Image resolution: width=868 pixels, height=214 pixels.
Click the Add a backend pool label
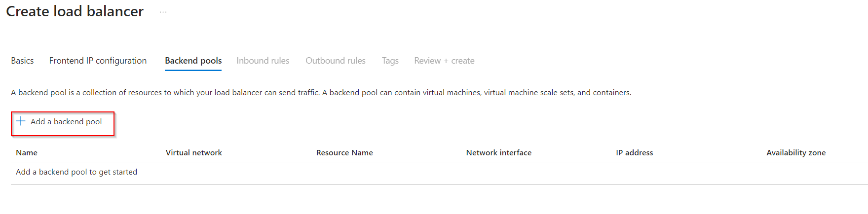coord(66,122)
